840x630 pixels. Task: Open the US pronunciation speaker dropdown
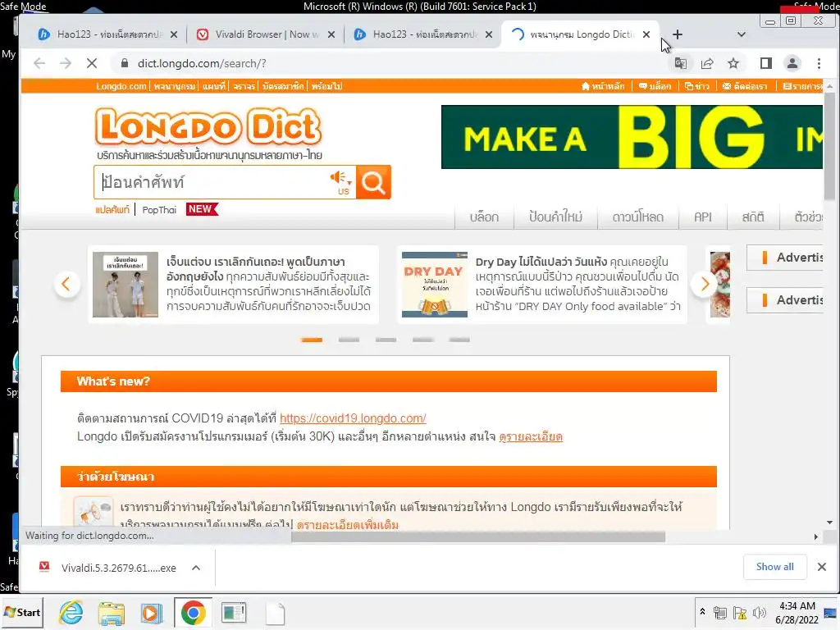341,182
